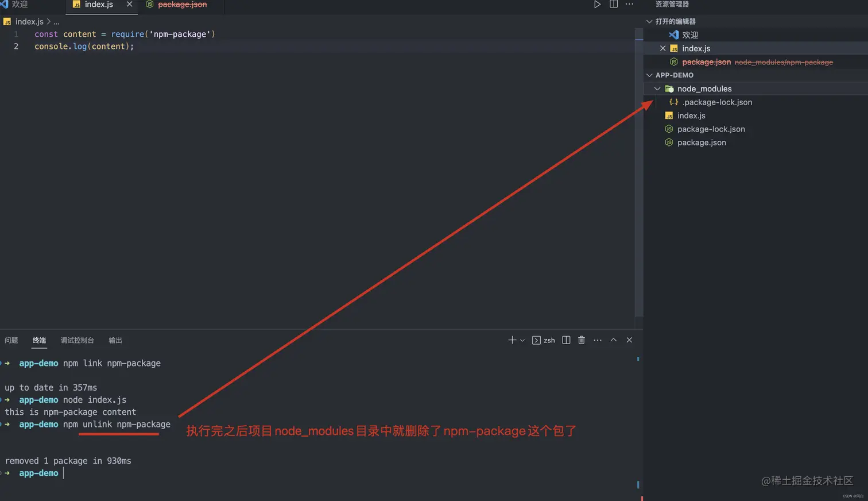The width and height of the screenshot is (868, 501).
Task: Place cursor on console.log(content) line
Action: click(x=84, y=47)
